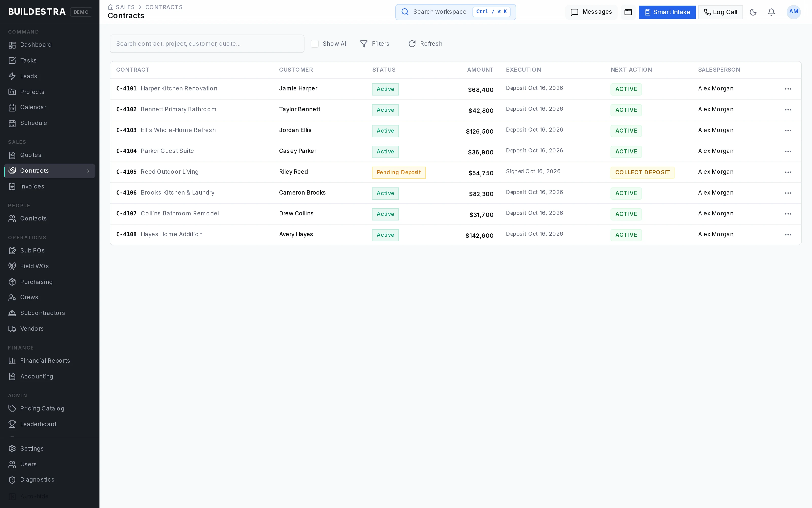812x508 pixels.
Task: Click the Contacts people icon
Action: [12, 218]
